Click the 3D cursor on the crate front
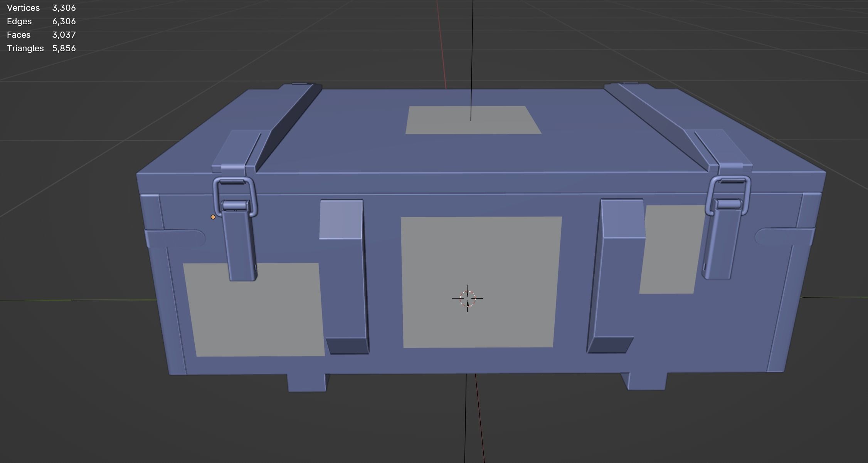Viewport: 868px width, 463px height. (x=468, y=298)
